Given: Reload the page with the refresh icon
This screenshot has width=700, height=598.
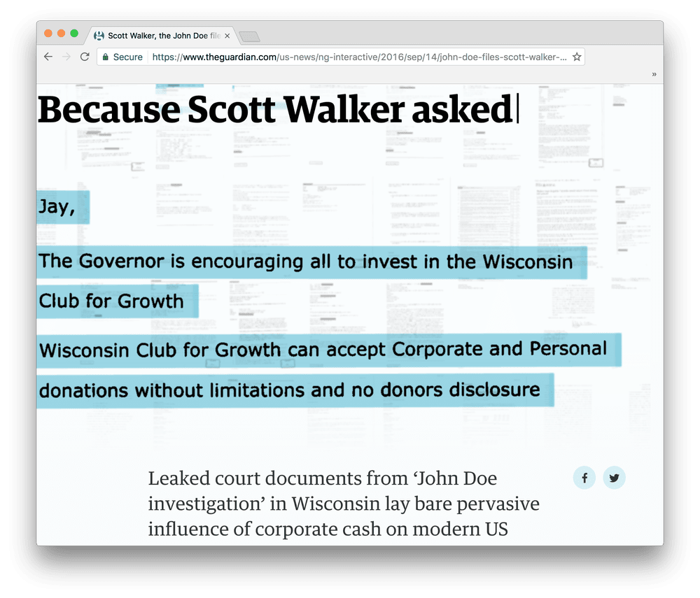Looking at the screenshot, I should click(85, 57).
